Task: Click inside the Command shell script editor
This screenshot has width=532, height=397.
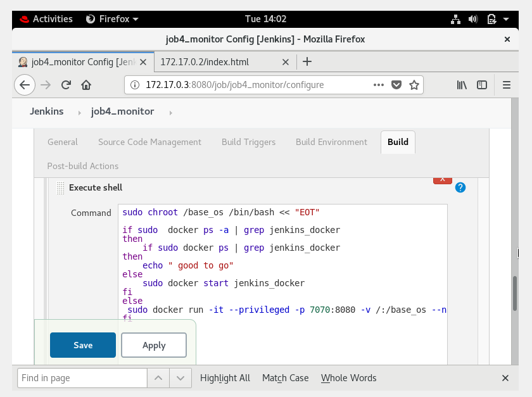Action: coord(282,285)
